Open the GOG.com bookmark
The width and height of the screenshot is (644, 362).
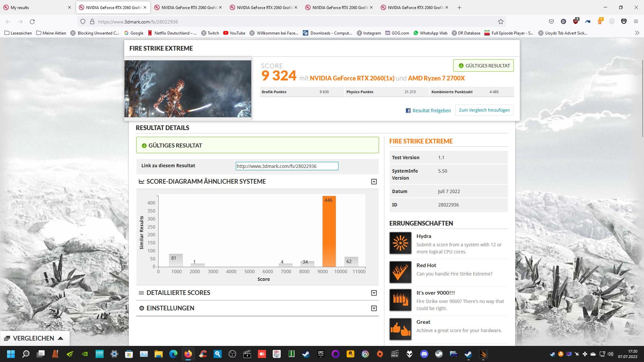397,33
